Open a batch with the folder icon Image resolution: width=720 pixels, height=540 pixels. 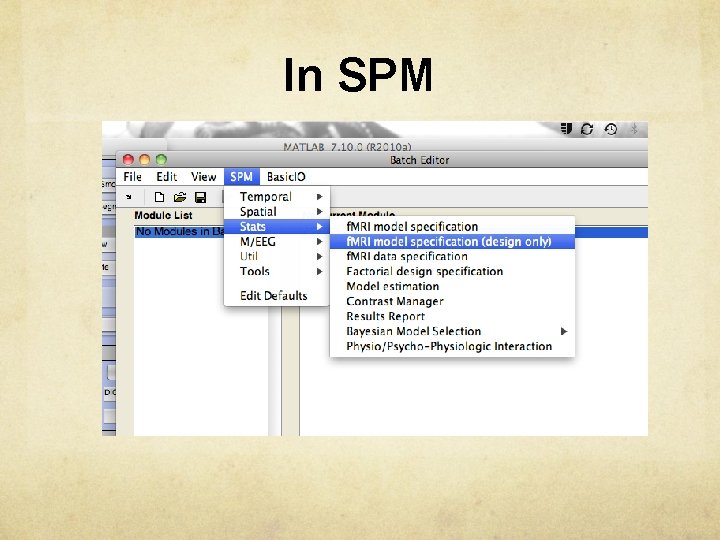click(x=180, y=197)
